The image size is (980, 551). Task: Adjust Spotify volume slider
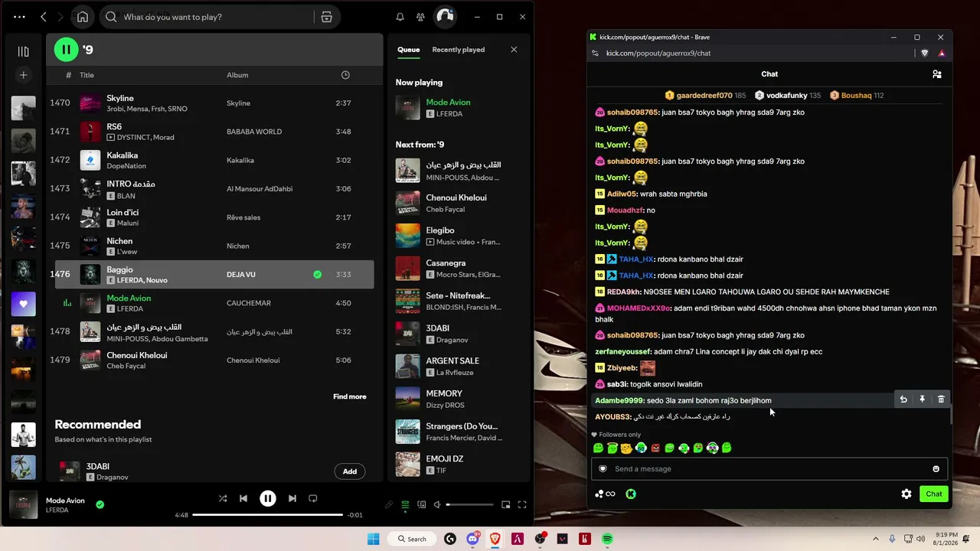tap(470, 504)
